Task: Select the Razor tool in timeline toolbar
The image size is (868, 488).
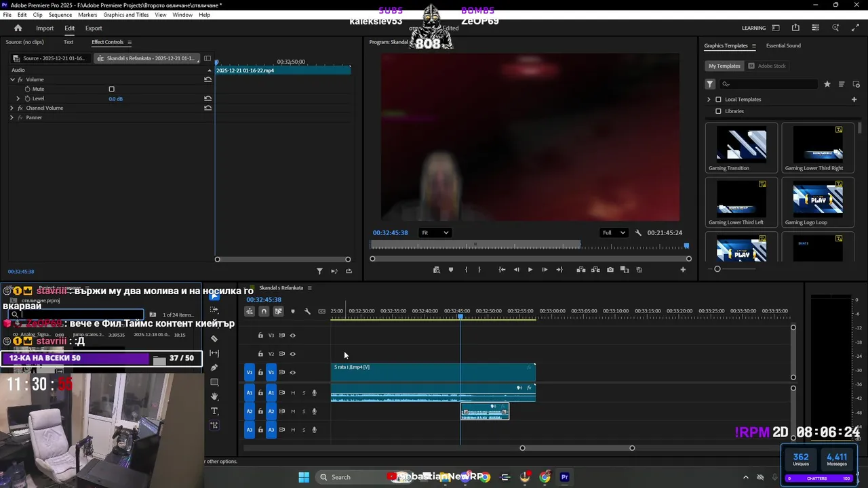Action: point(214,338)
